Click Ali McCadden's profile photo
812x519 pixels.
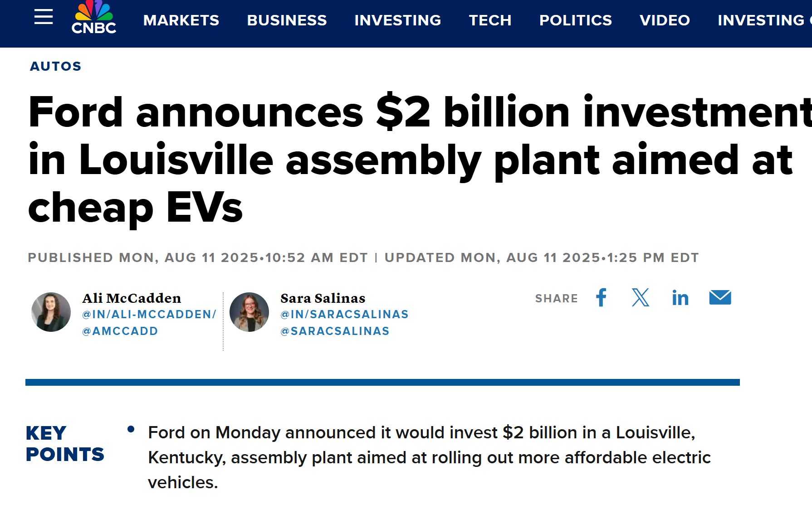51,312
